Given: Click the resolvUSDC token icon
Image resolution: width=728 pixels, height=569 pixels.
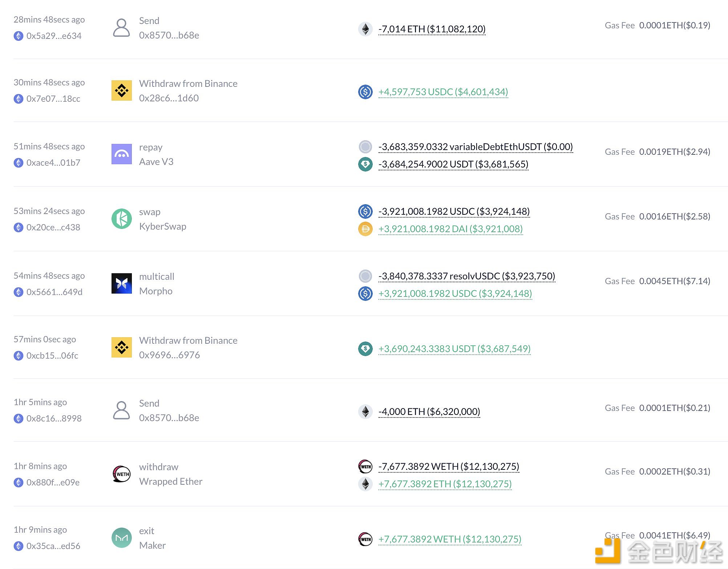Looking at the screenshot, I should [365, 276].
